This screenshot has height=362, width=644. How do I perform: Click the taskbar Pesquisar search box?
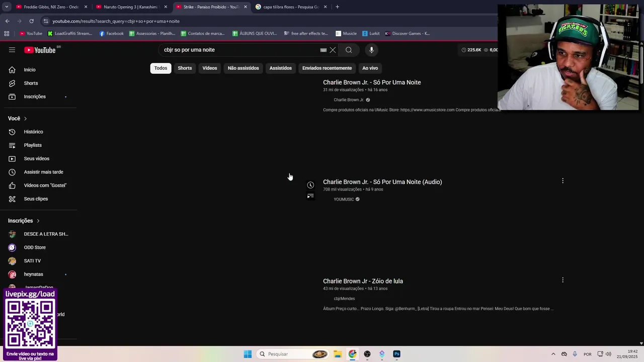click(x=293, y=354)
